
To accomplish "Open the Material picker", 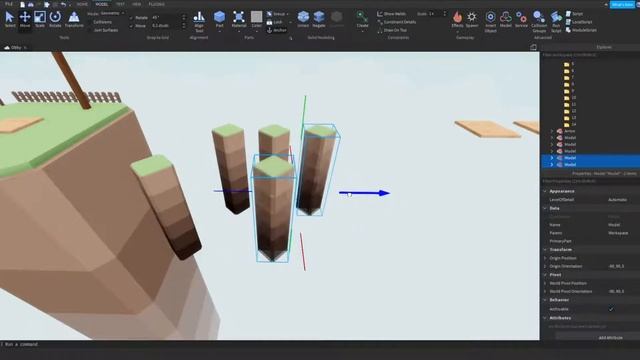I will (239, 19).
